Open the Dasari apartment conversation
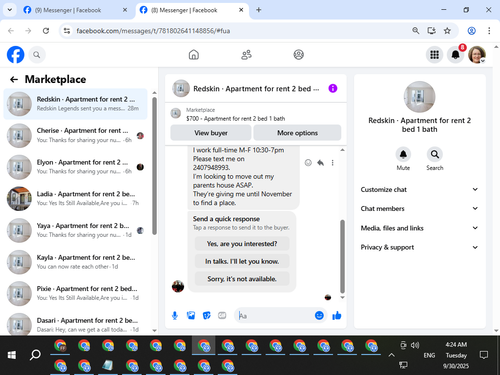500x375 pixels. 75,324
